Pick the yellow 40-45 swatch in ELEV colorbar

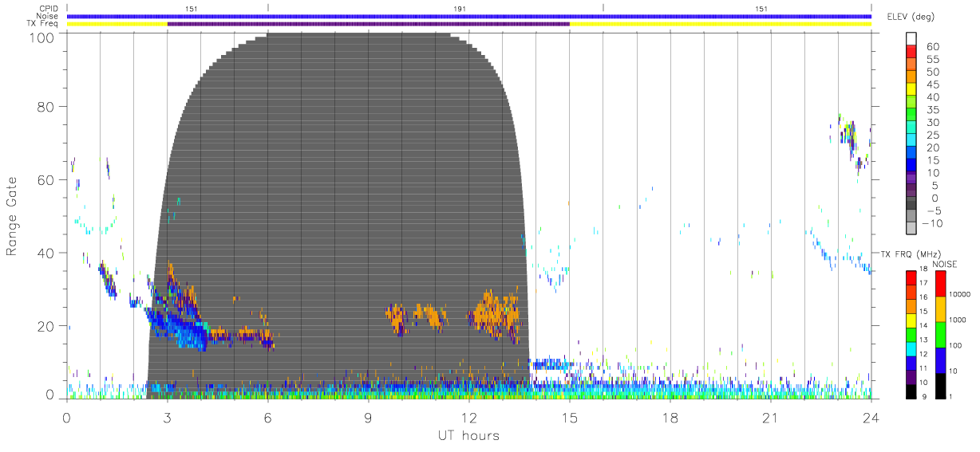click(x=911, y=88)
